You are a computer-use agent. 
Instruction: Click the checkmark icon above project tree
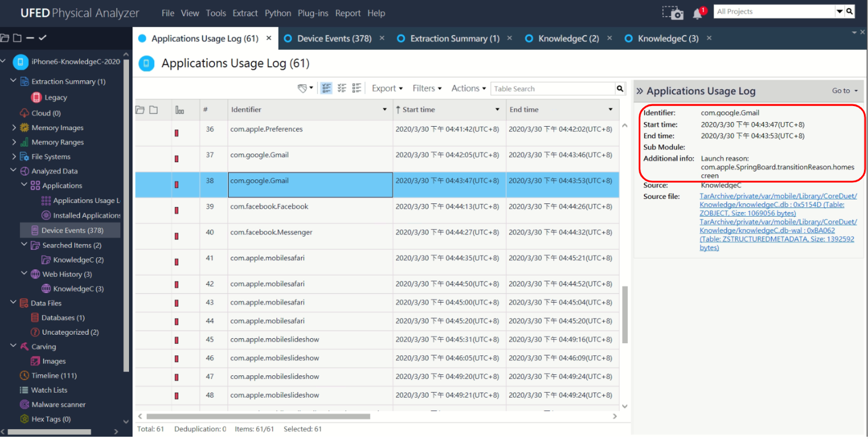pyautogui.click(x=42, y=38)
